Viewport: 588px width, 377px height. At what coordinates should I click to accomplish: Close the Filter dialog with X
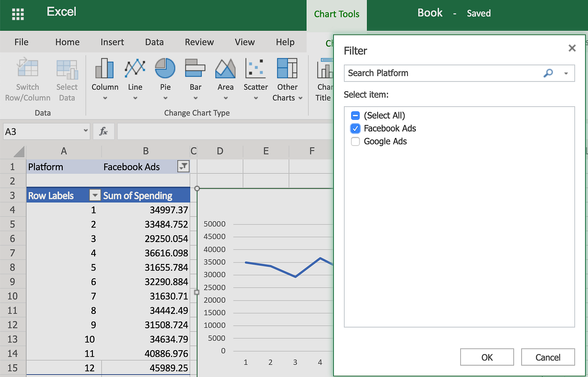point(572,48)
